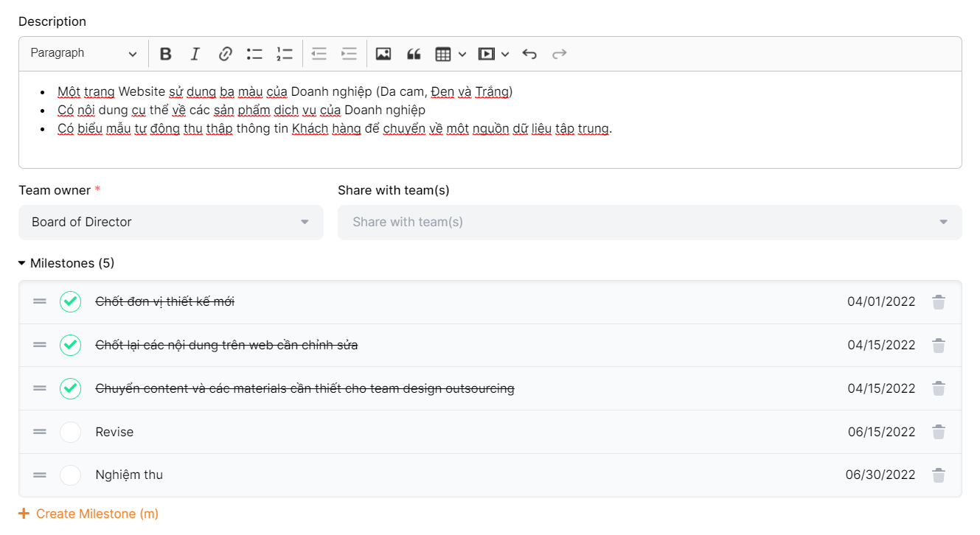Open the Share with team(s) dropdown
Viewport: 980px width, 535px height.
coord(649,222)
